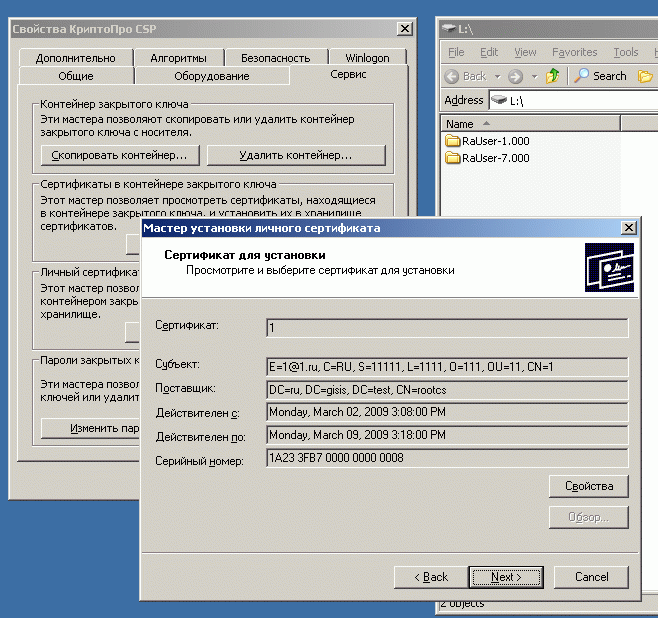Screen dimensions: 658x618
Task: Select the RaUser-1.000 folder name
Action: [x=496, y=141]
